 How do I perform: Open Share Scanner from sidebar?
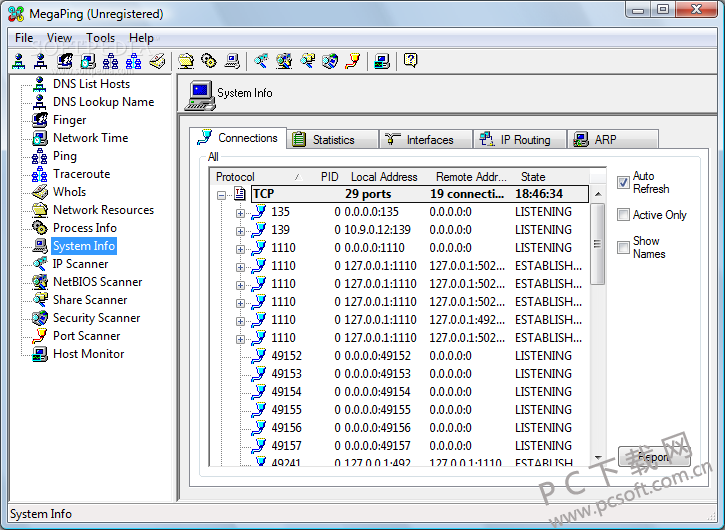(90, 300)
